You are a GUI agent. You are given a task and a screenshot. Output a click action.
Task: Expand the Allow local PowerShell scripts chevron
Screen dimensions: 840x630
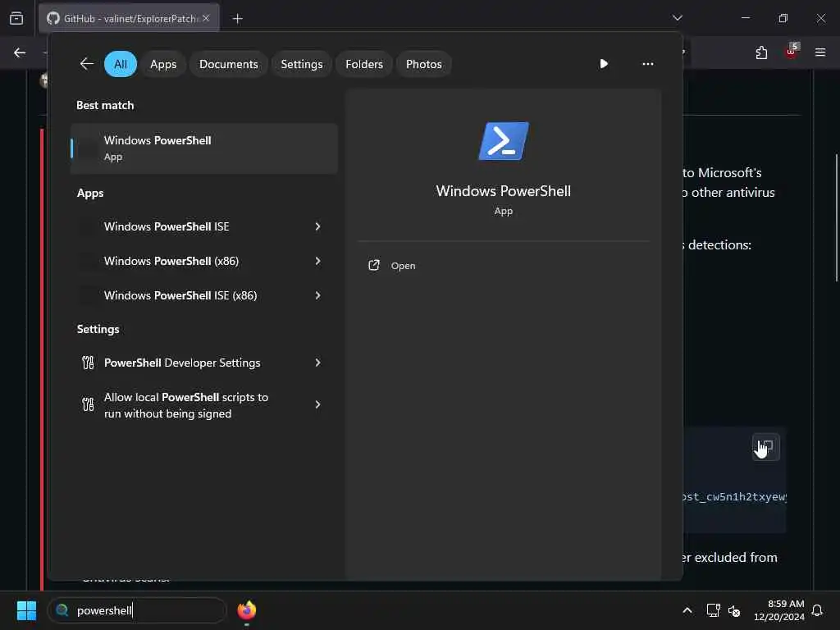(x=317, y=404)
